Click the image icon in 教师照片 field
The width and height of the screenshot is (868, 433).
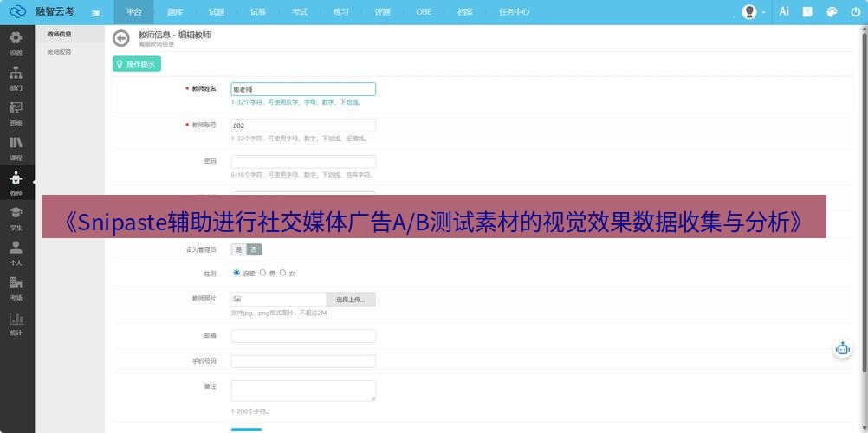coord(237,299)
